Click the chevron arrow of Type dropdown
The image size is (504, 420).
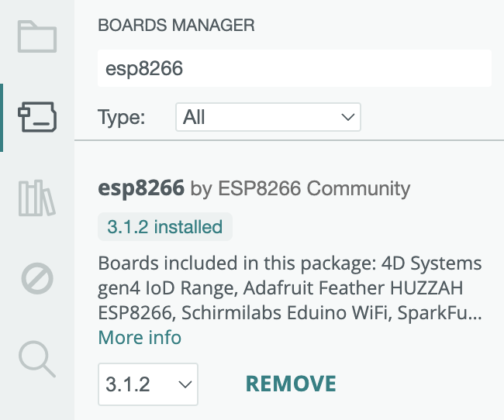[348, 117]
